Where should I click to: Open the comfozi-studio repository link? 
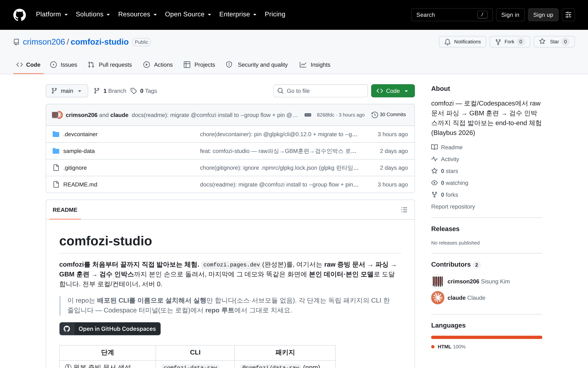[x=100, y=42]
